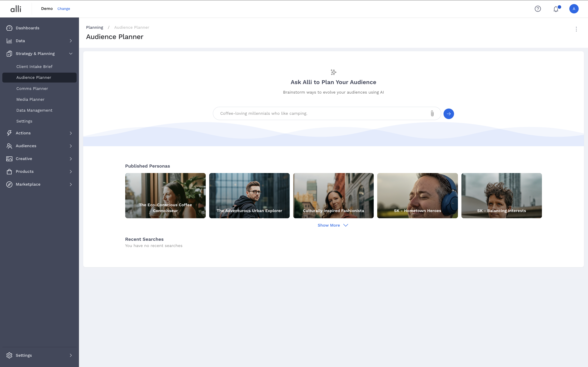This screenshot has width=588, height=367.
Task: Click the help question mark icon
Action: tap(538, 9)
